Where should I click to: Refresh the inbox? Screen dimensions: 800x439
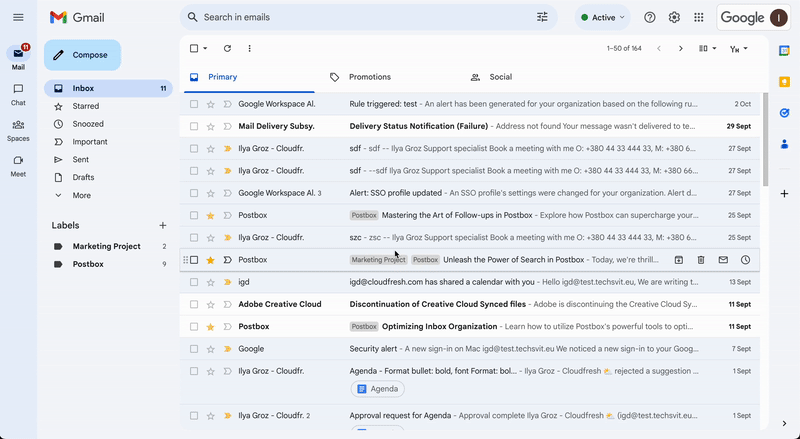point(227,48)
